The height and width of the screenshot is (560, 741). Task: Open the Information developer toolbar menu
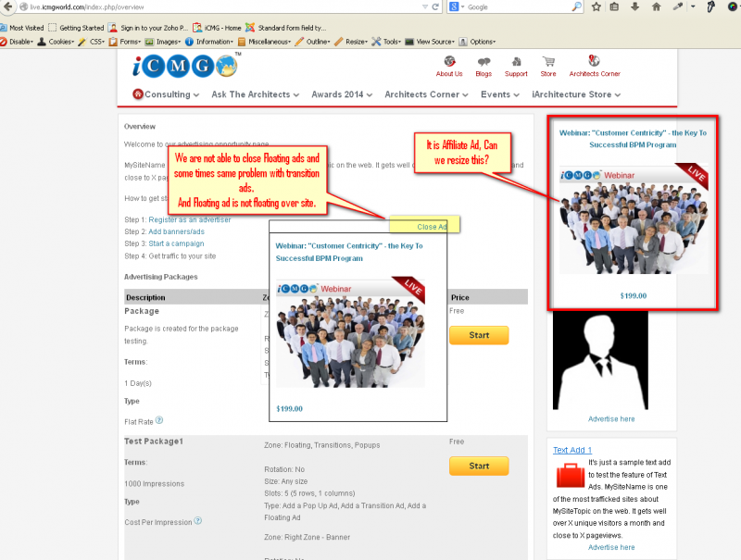pyautogui.click(x=209, y=42)
